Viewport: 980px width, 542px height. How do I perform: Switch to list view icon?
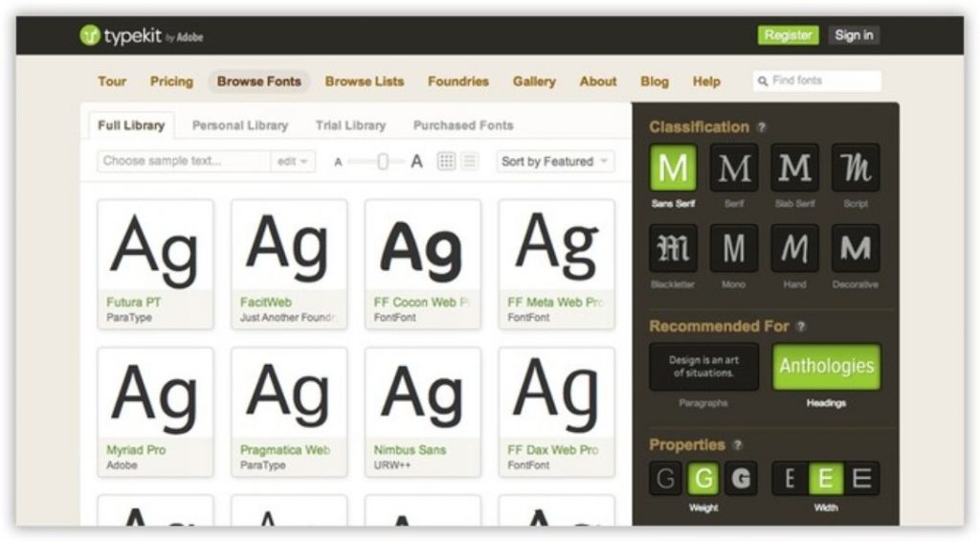[470, 161]
